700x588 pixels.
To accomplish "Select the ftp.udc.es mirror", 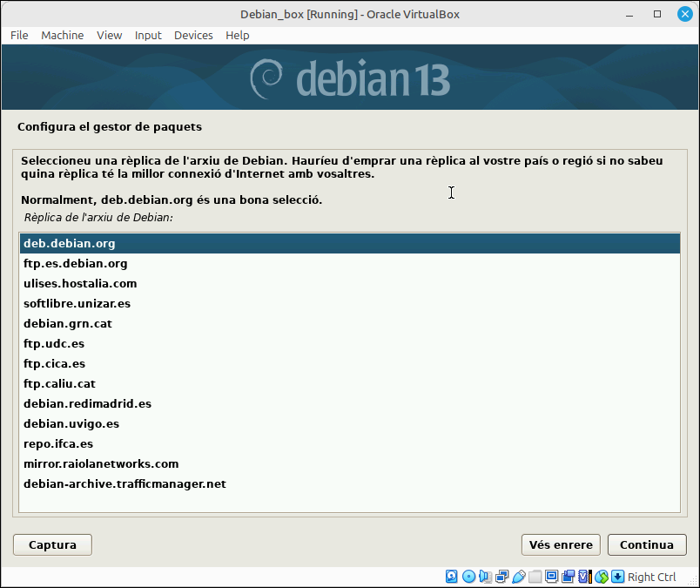I will (349, 343).
